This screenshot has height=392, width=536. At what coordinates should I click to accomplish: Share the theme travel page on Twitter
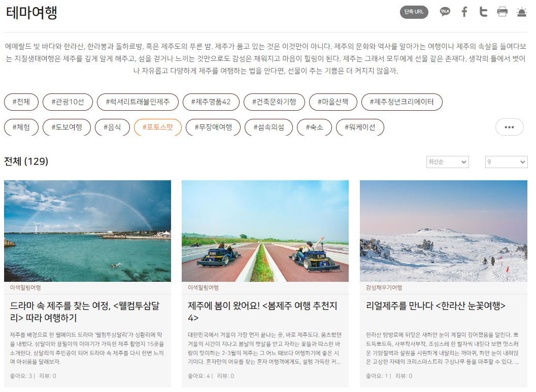click(x=483, y=12)
